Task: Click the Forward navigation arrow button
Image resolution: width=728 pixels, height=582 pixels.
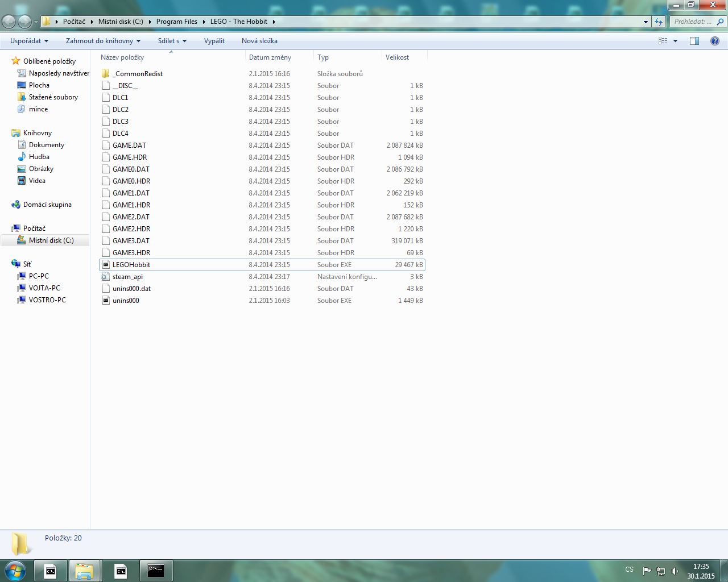Action: coord(24,22)
